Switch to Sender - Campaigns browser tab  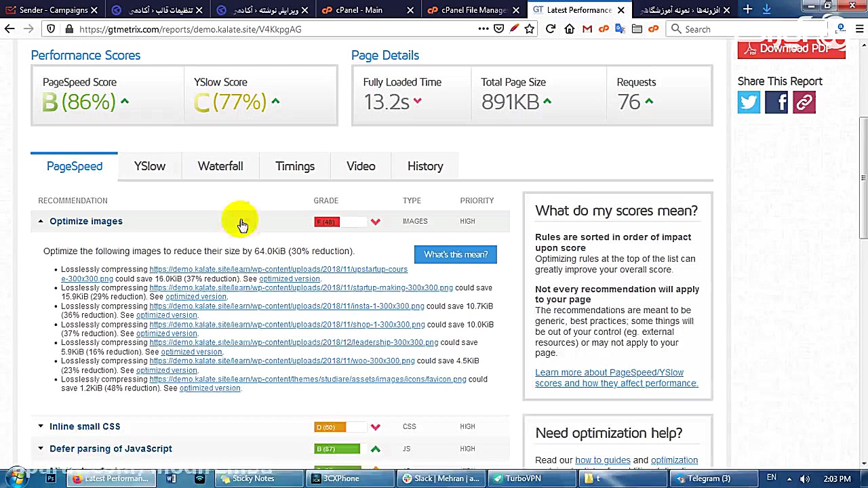pyautogui.click(x=53, y=10)
